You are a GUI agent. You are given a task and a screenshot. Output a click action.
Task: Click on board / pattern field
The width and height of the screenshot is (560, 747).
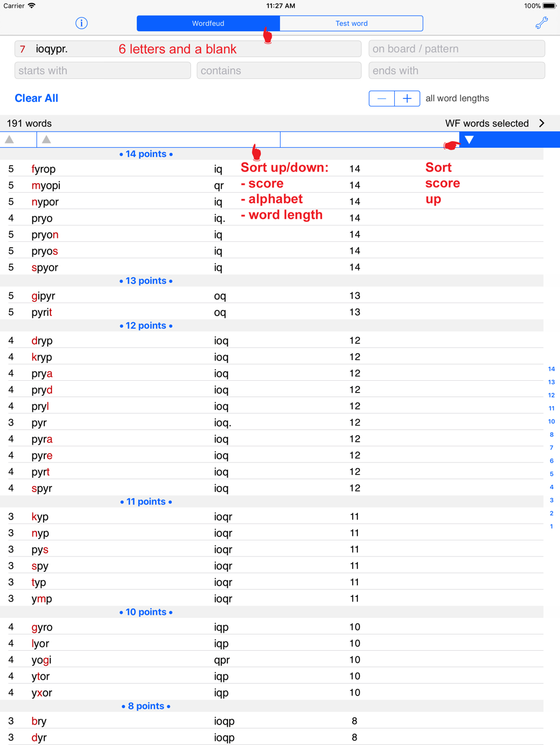click(x=456, y=49)
